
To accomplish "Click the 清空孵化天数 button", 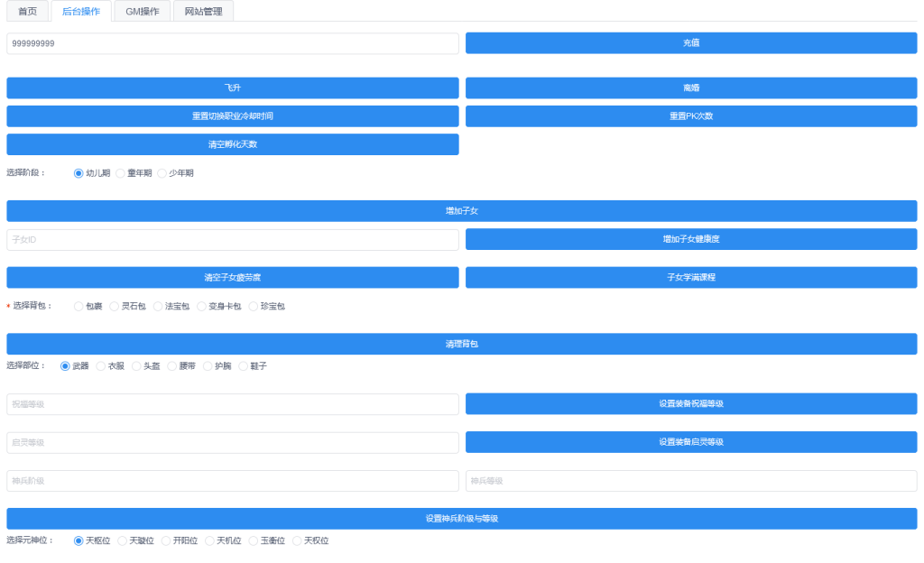I will [232, 144].
